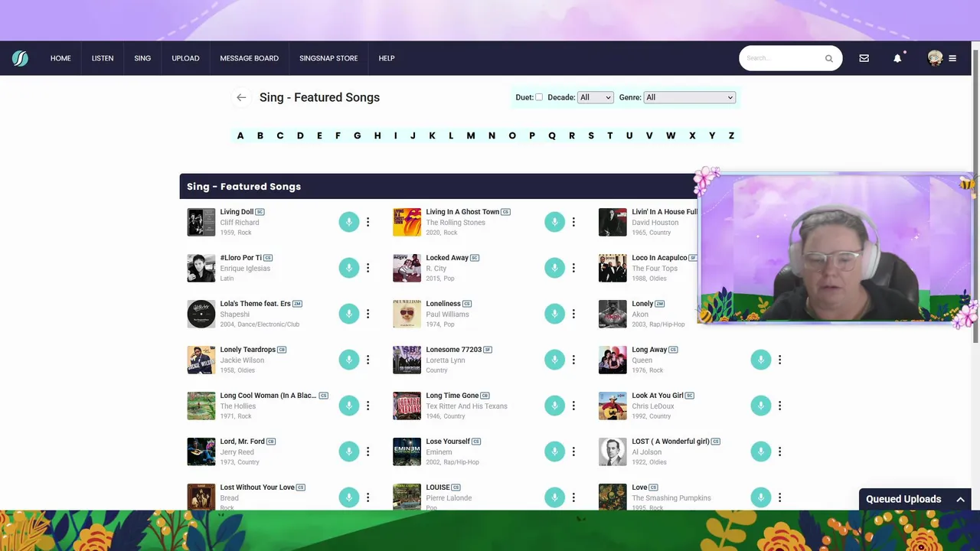Click artist name Jerry Reed
The width and height of the screenshot is (980, 551).
point(237,452)
